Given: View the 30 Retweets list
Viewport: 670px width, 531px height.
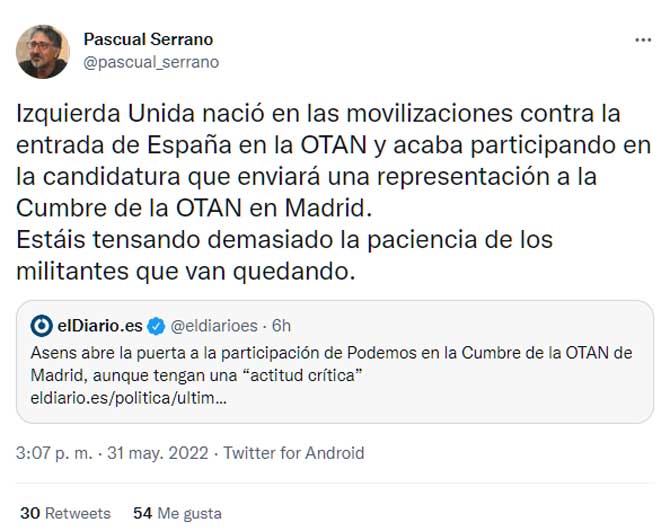Looking at the screenshot, I should 65,513.
